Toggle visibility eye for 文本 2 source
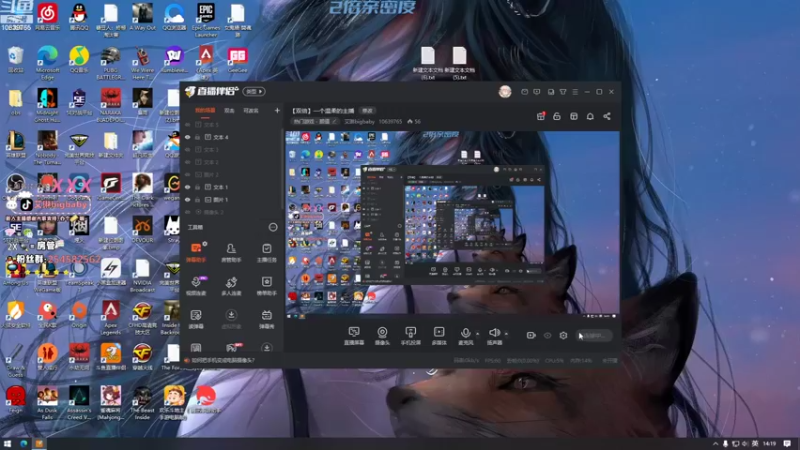800x450 pixels. click(188, 162)
